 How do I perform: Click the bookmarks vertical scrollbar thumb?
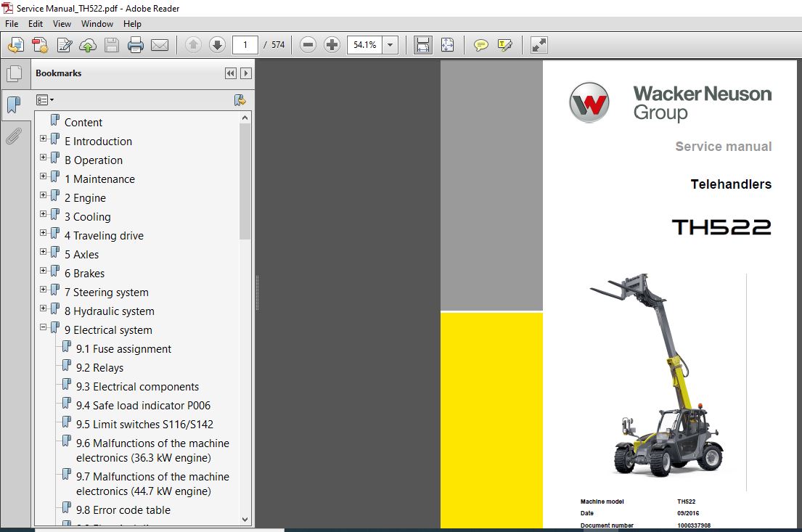(245, 181)
